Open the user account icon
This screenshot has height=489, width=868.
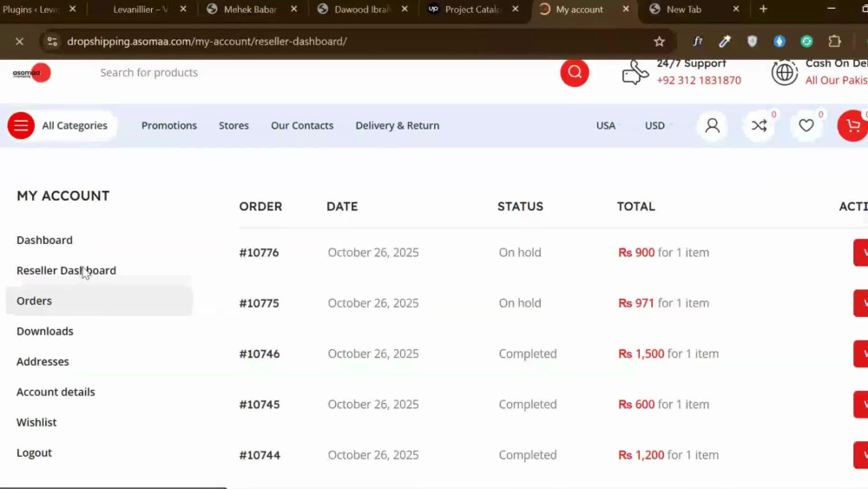pyautogui.click(x=713, y=126)
